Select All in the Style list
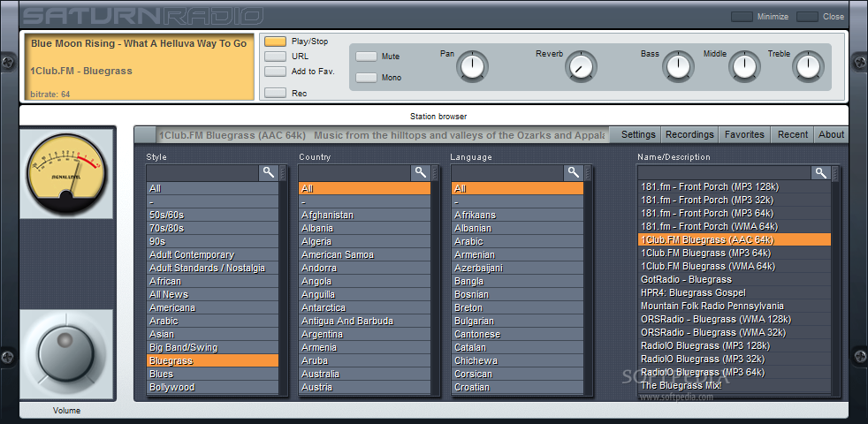 coord(212,189)
